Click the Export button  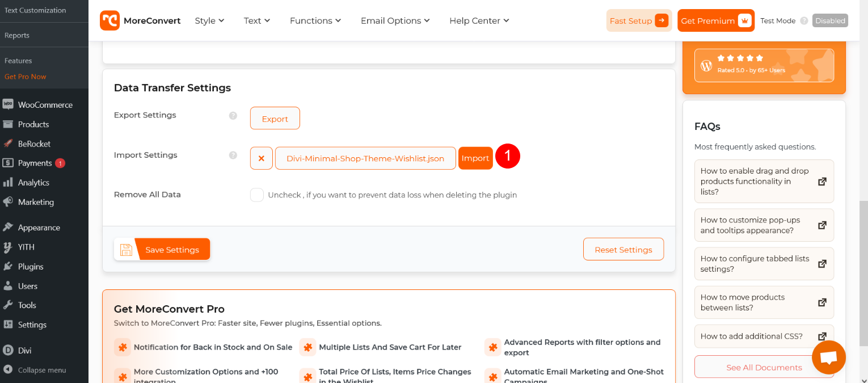[275, 119]
